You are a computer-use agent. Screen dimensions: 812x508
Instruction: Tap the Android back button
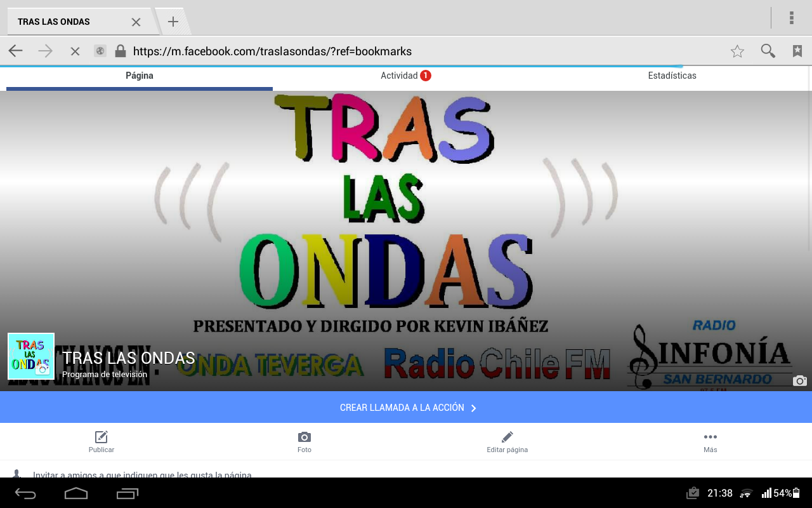25,493
